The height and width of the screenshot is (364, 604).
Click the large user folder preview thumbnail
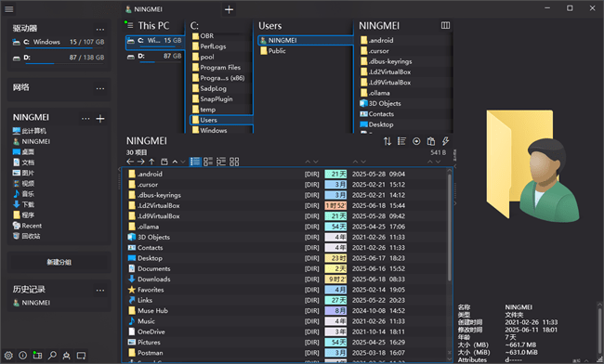pos(532,165)
